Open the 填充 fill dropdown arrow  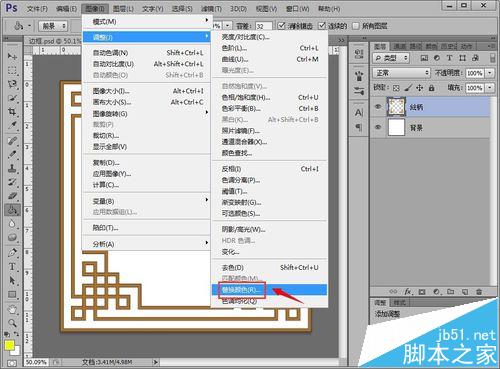click(489, 88)
